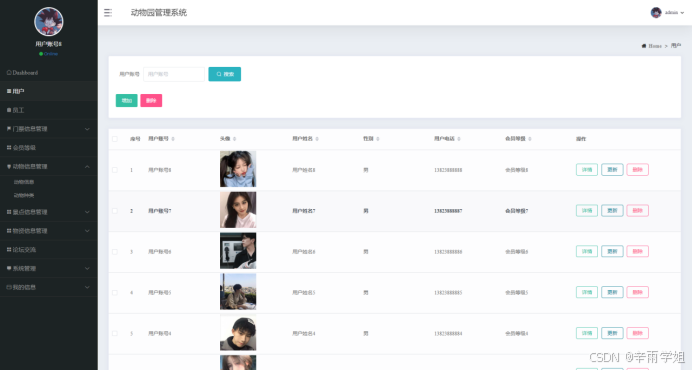Viewport: 693px width, 371px height.
Task: Expand the 景点信息管理 chevron
Action: [87, 212]
